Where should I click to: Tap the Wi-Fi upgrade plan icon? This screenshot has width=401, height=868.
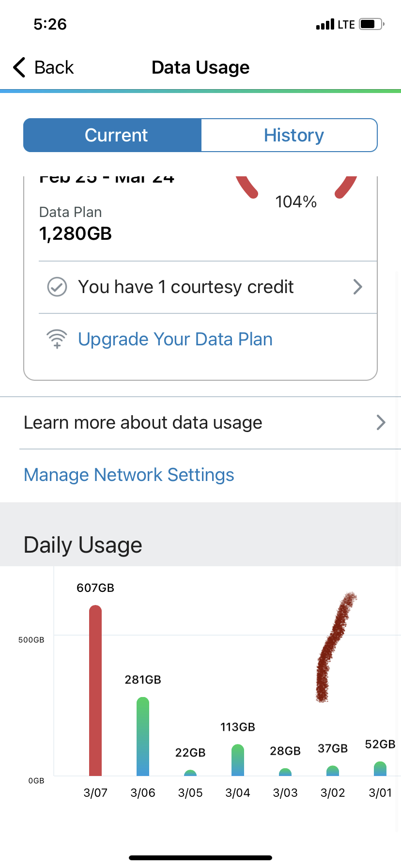[57, 339]
